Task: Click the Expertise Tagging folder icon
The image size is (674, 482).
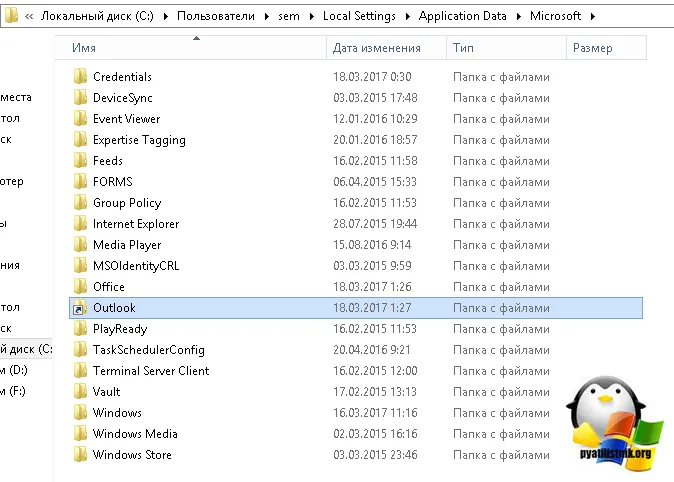Action: pyautogui.click(x=80, y=140)
